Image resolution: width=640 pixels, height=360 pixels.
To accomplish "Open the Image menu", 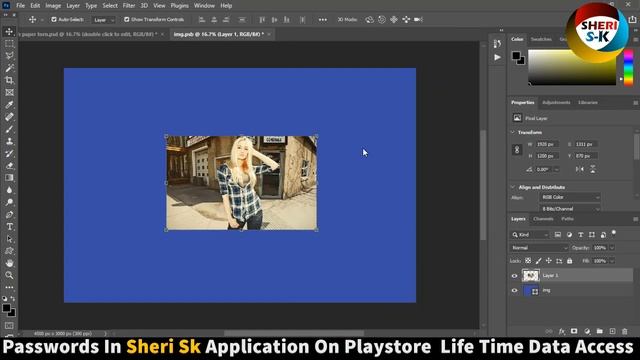I will [x=53, y=6].
